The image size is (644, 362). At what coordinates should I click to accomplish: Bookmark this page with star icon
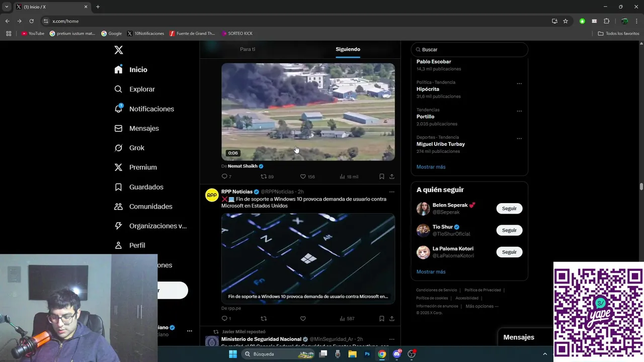[566, 21]
